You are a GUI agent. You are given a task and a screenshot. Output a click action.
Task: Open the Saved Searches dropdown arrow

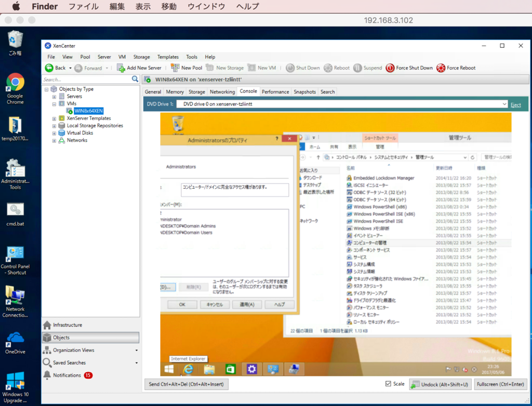pos(137,363)
